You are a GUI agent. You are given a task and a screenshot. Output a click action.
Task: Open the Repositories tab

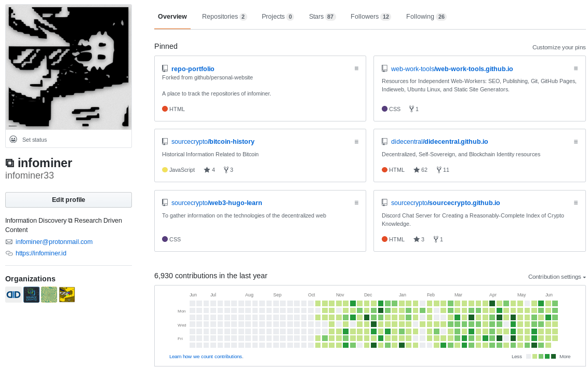[224, 17]
